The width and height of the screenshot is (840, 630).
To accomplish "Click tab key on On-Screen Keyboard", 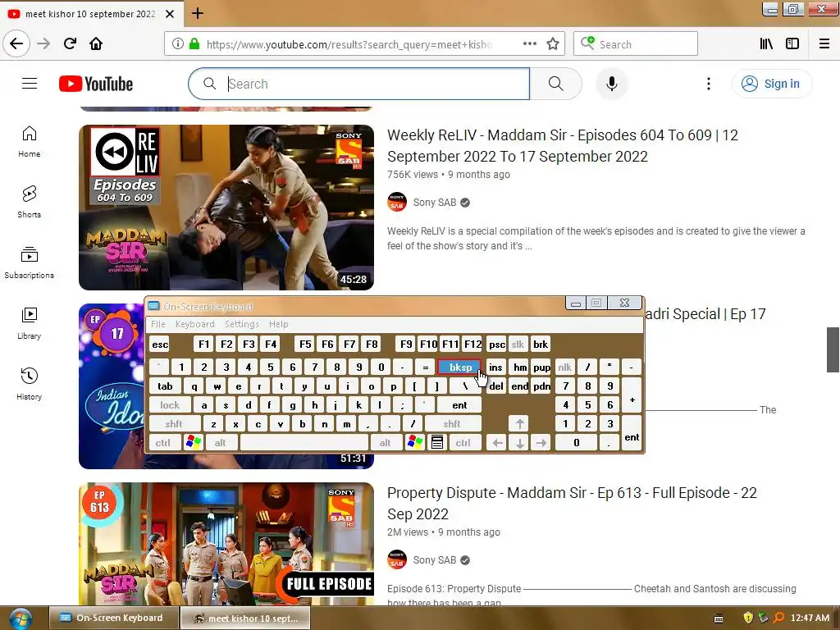I will point(165,386).
